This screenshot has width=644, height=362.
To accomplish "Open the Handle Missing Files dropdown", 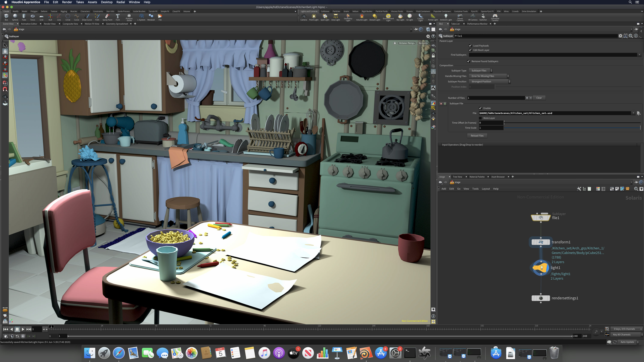I will pyautogui.click(x=489, y=76).
